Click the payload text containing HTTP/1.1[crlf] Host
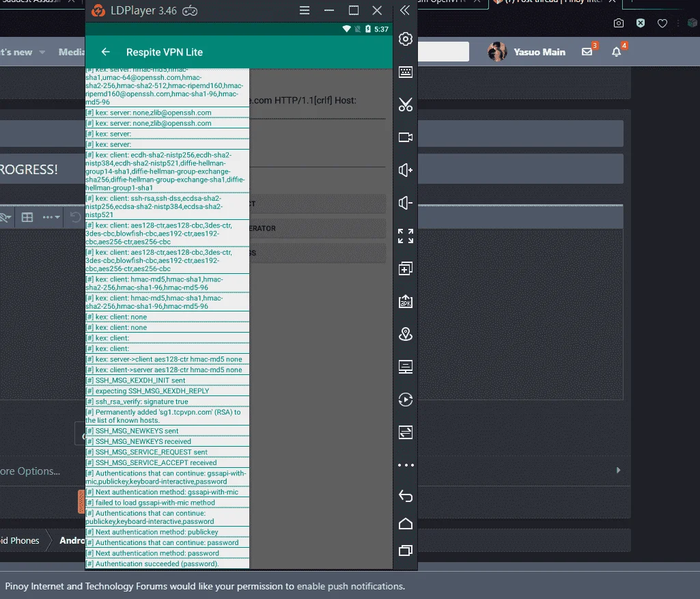Image resolution: width=700 pixels, height=599 pixels. pyautogui.click(x=303, y=100)
